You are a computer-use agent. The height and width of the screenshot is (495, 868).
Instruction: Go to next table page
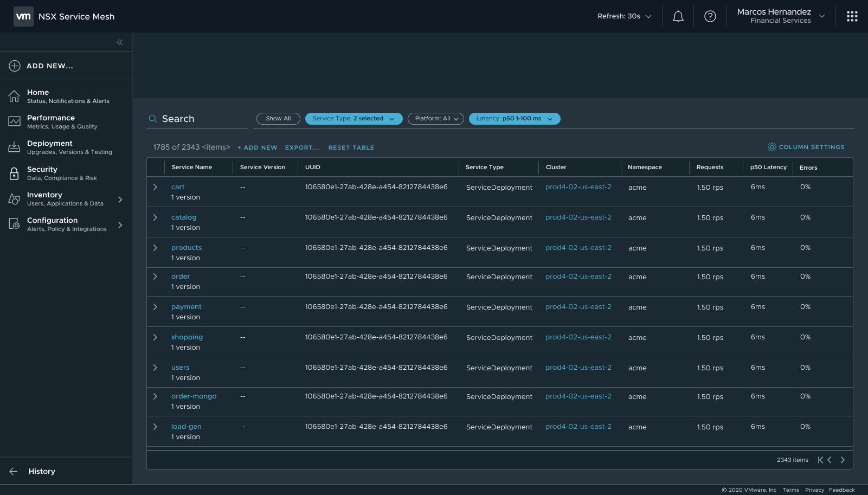(843, 460)
